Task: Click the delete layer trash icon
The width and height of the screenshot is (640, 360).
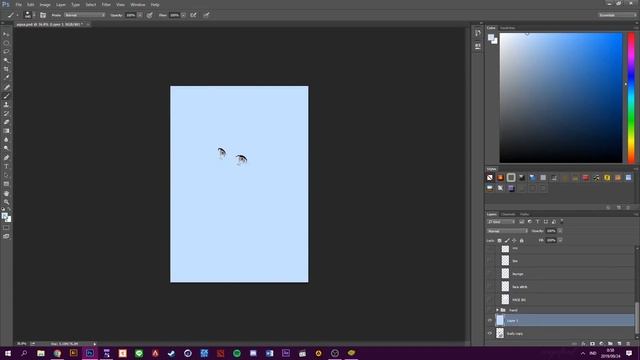Action: (629, 344)
